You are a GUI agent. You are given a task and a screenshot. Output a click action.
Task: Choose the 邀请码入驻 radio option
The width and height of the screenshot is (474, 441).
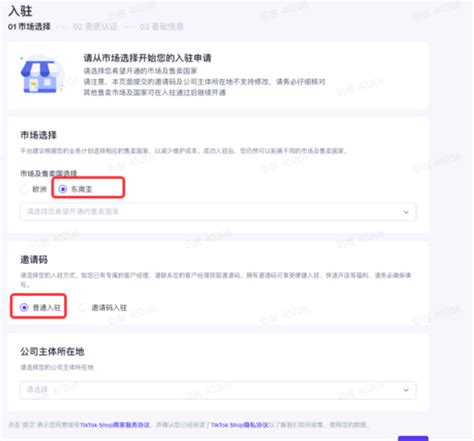coord(83,307)
